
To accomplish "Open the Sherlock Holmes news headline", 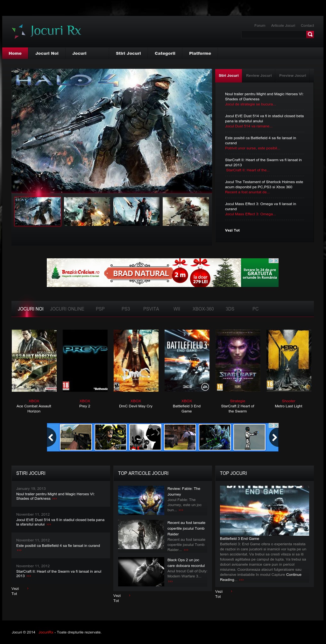I will coord(264,184).
